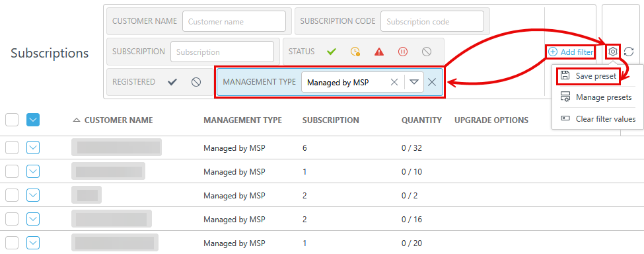
Task: Choose Clear filter values option
Action: (x=598, y=119)
